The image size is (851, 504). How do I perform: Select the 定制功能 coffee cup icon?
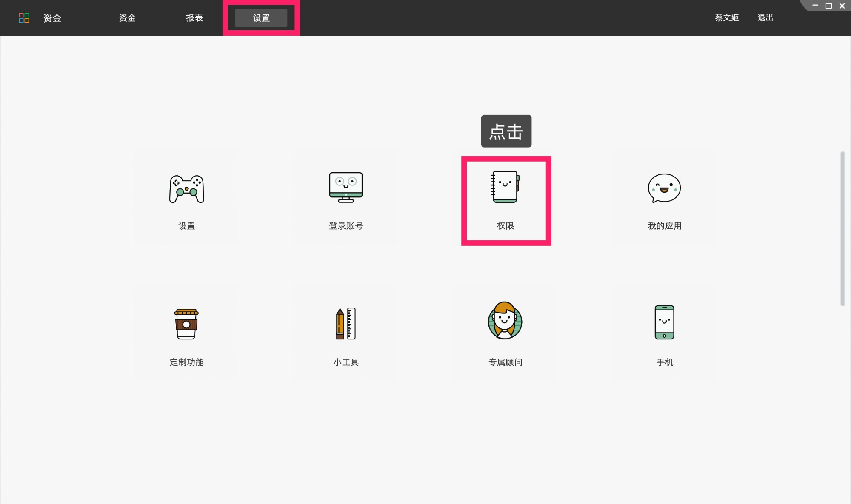[186, 324]
